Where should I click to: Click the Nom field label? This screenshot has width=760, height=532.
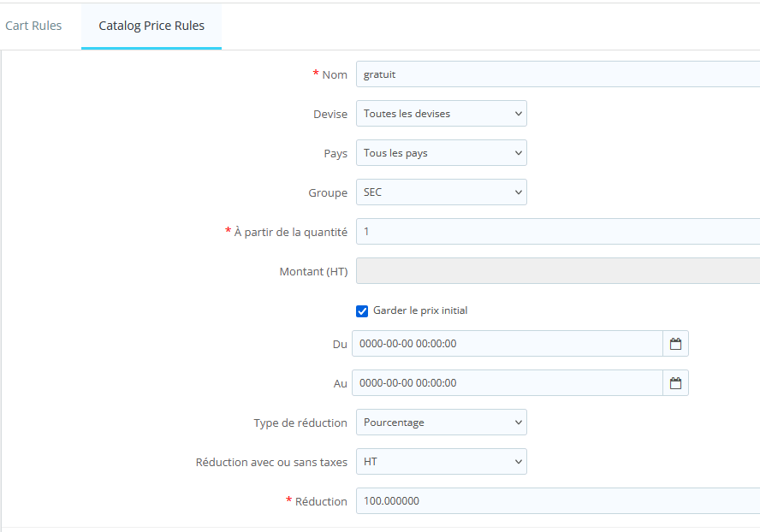tap(335, 75)
